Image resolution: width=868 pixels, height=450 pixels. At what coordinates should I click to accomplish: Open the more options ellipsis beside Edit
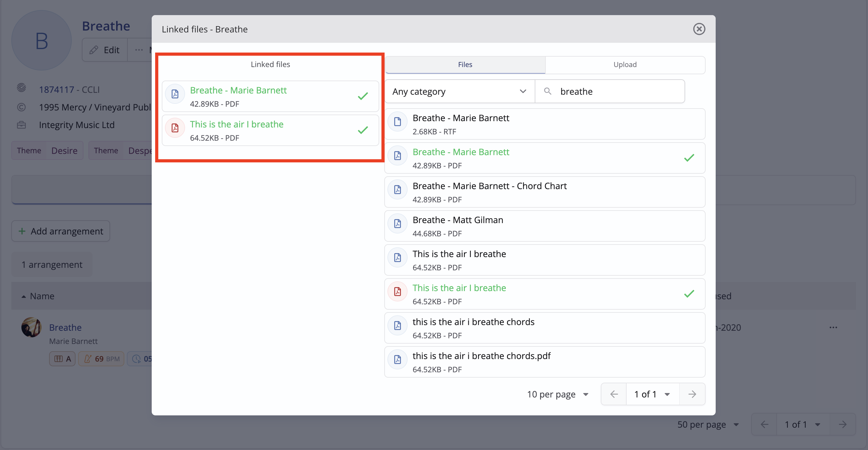(139, 50)
